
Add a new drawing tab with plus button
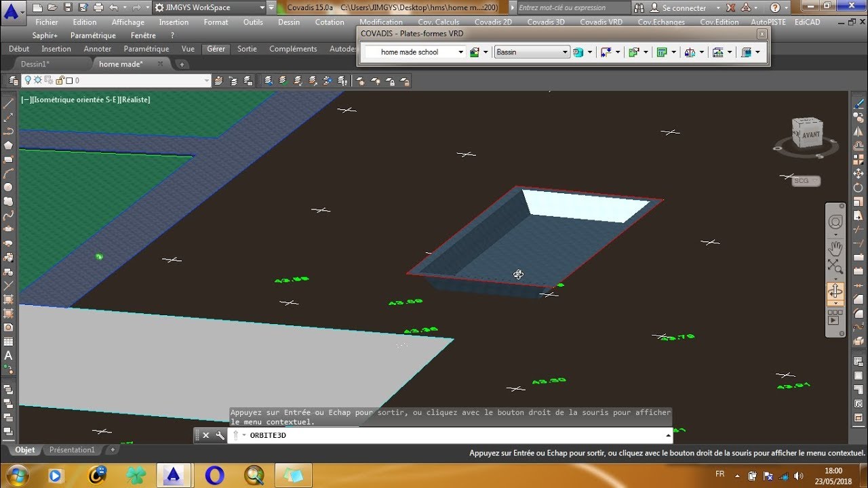tap(182, 64)
